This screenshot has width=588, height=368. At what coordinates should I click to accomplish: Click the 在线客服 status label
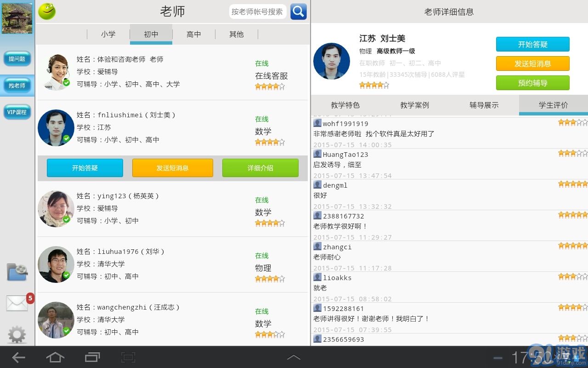pos(271,76)
